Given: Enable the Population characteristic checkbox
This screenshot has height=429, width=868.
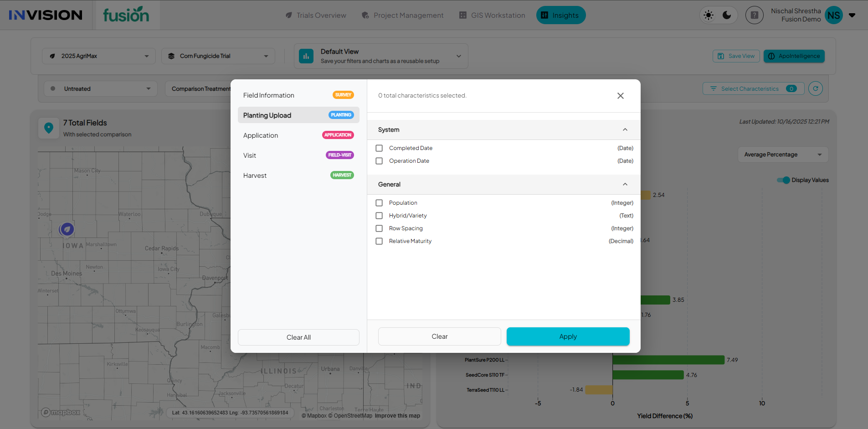Looking at the screenshot, I should pos(379,203).
